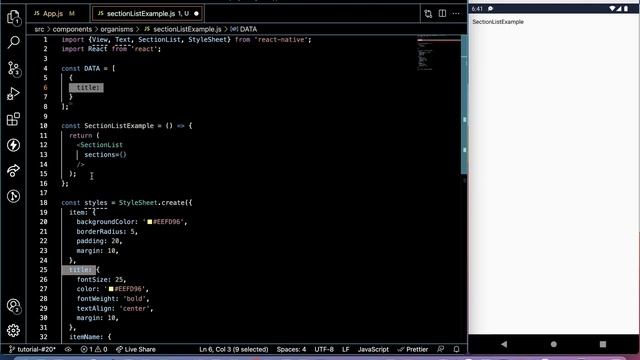Click the selected title: text on line 6
This screenshot has width=640, height=360.
[x=86, y=87]
